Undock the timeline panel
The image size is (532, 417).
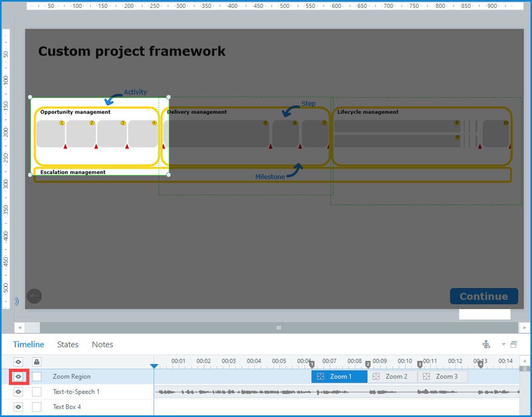tap(514, 345)
